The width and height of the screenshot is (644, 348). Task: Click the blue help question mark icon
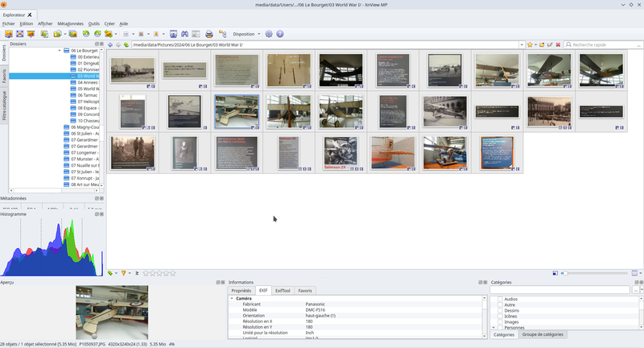280,35
